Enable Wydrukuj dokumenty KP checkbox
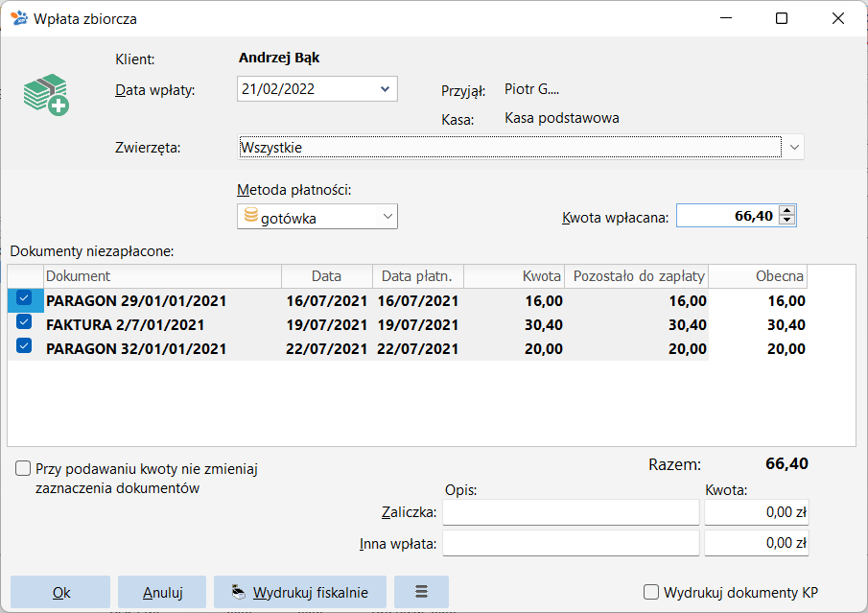The image size is (868, 613). coord(651,592)
